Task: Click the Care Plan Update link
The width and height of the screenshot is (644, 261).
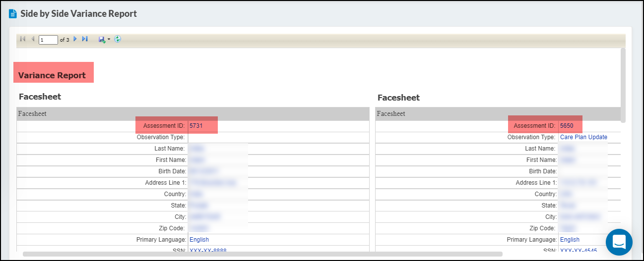Action: pyautogui.click(x=583, y=137)
